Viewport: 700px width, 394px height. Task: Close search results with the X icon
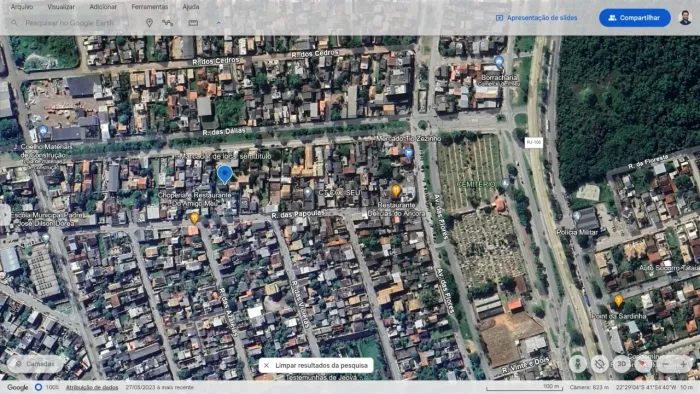pyautogui.click(x=267, y=365)
